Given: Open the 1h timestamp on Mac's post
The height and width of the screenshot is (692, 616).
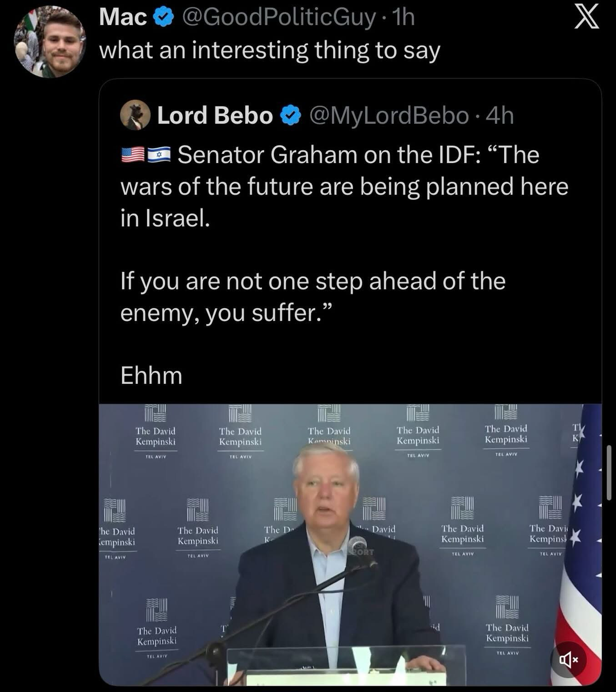Looking at the screenshot, I should (x=403, y=18).
